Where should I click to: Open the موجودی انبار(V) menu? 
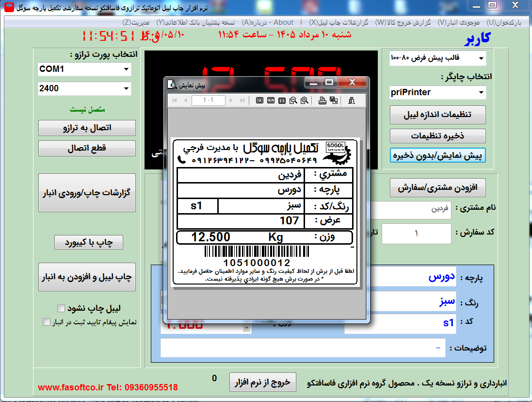click(x=458, y=22)
